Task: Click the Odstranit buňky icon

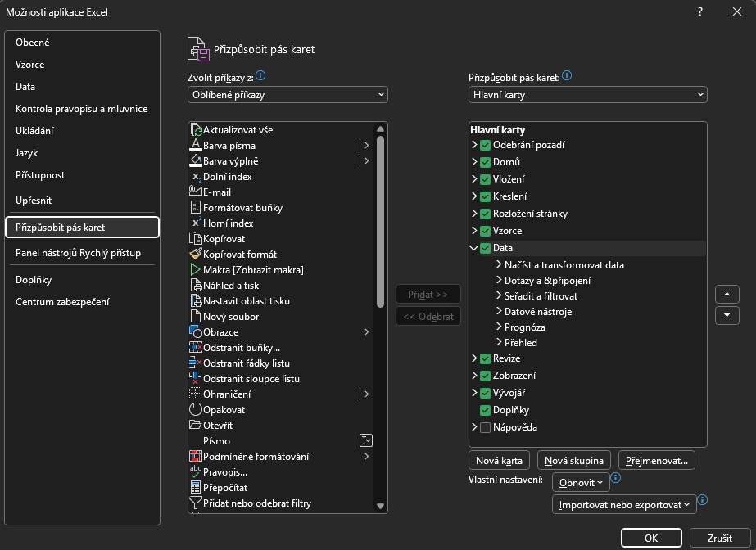Action: (x=196, y=347)
